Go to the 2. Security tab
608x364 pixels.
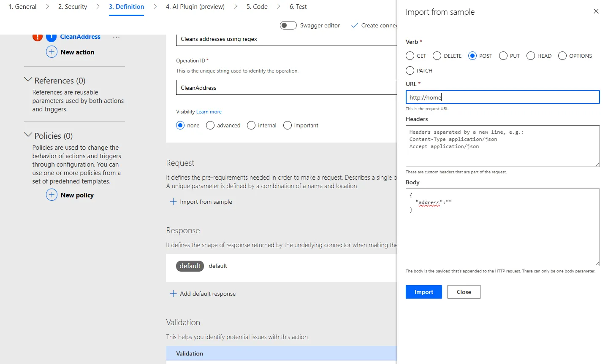(x=73, y=7)
